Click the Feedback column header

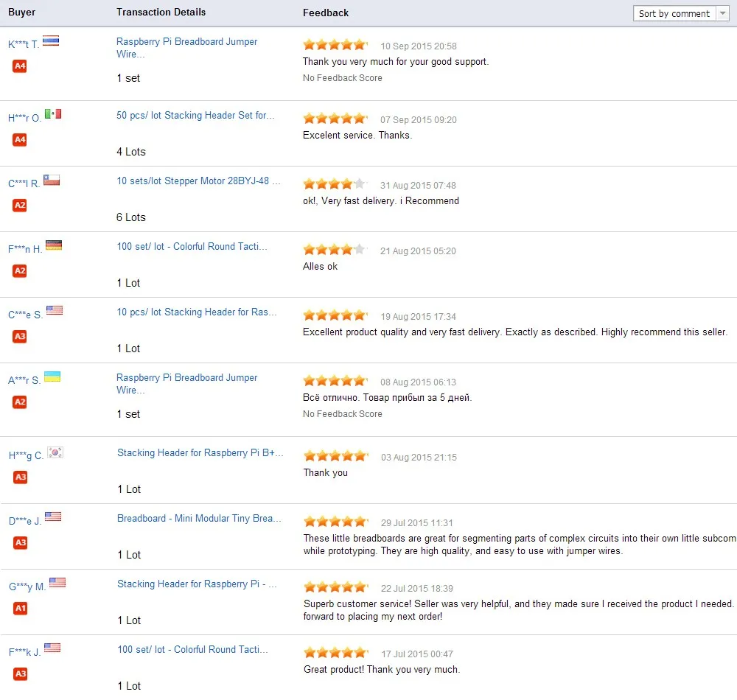tap(326, 13)
